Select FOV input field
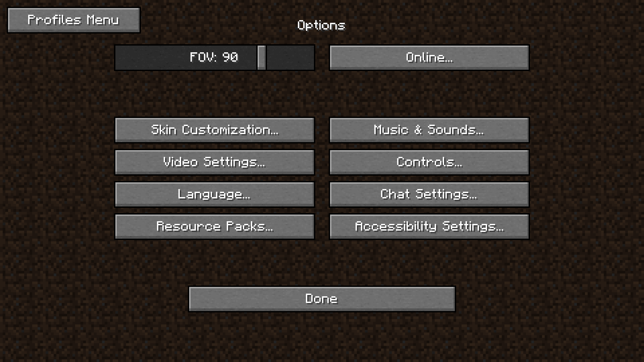This screenshot has width=644, height=362. click(x=215, y=57)
